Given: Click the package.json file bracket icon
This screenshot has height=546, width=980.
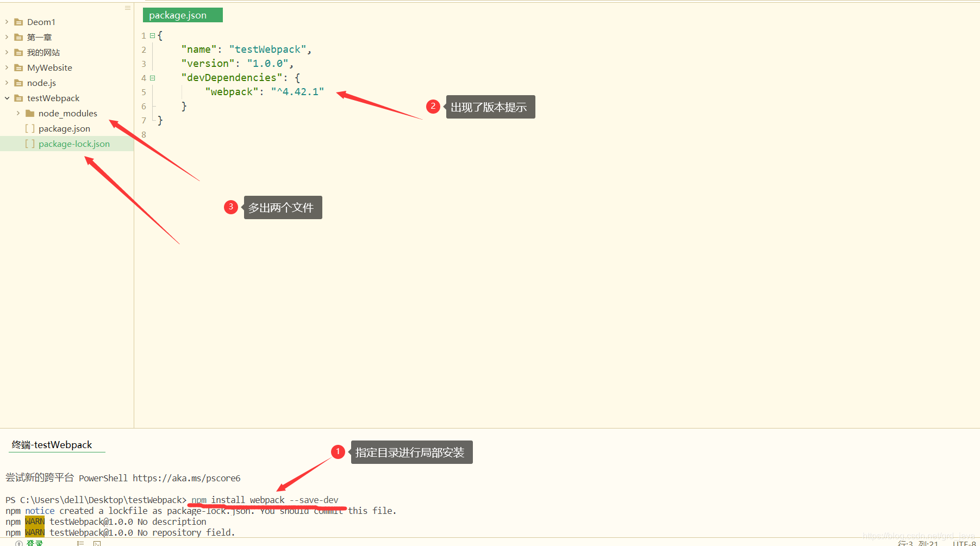Looking at the screenshot, I should pyautogui.click(x=30, y=128).
